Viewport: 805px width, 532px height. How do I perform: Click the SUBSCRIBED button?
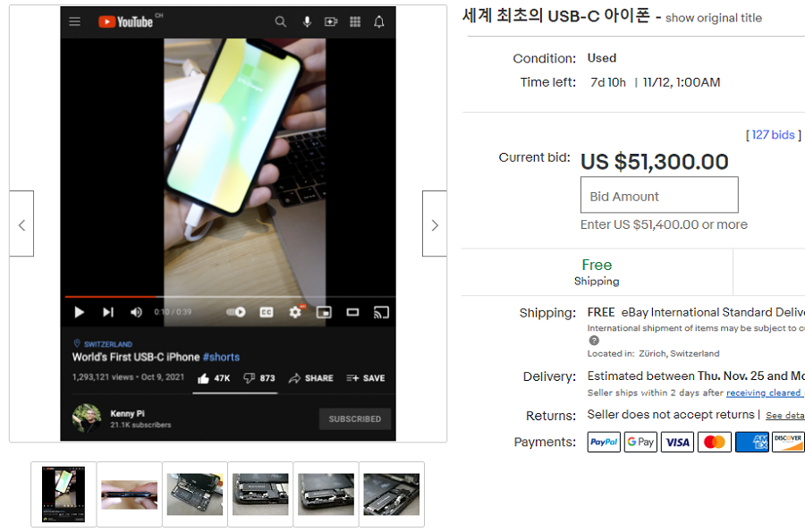point(355,418)
